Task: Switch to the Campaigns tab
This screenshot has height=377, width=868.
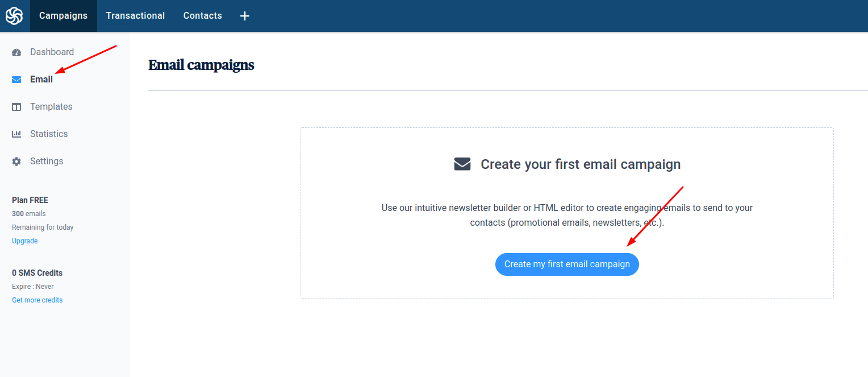Action: coord(64,16)
